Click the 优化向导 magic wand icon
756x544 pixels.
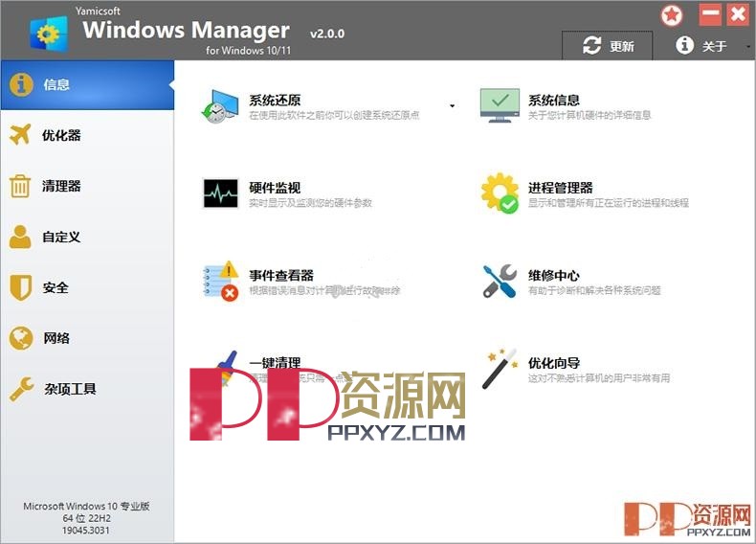(500, 369)
